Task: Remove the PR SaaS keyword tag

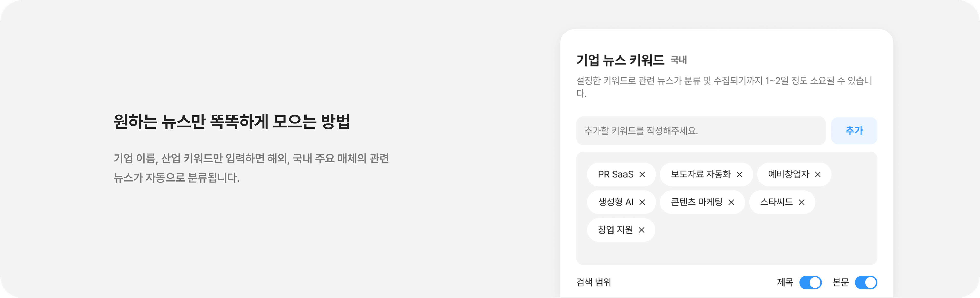Action: click(x=642, y=174)
